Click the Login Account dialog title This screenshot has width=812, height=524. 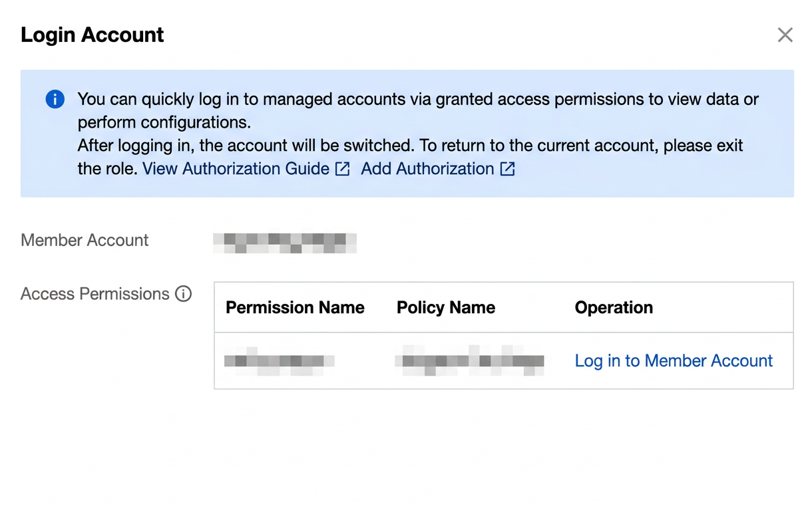tap(93, 35)
